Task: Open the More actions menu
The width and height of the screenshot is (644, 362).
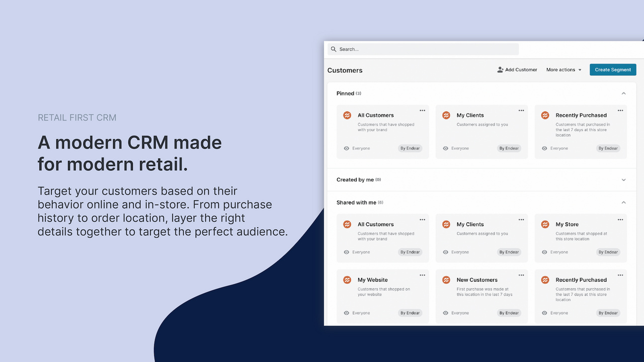Action: [x=563, y=69]
